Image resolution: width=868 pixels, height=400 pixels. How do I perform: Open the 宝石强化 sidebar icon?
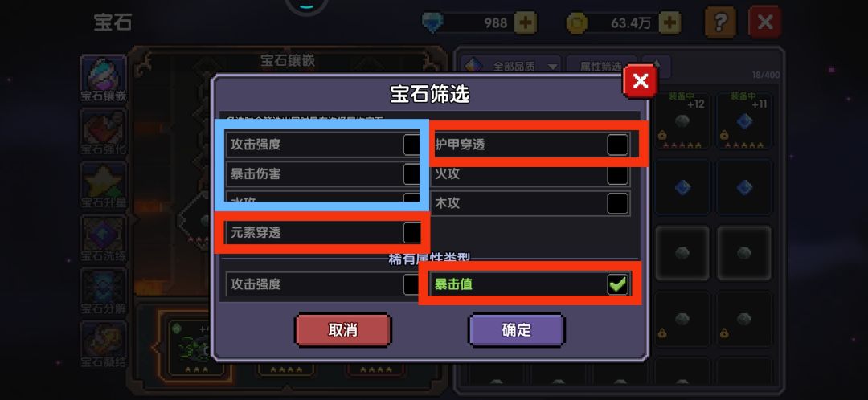[103, 133]
